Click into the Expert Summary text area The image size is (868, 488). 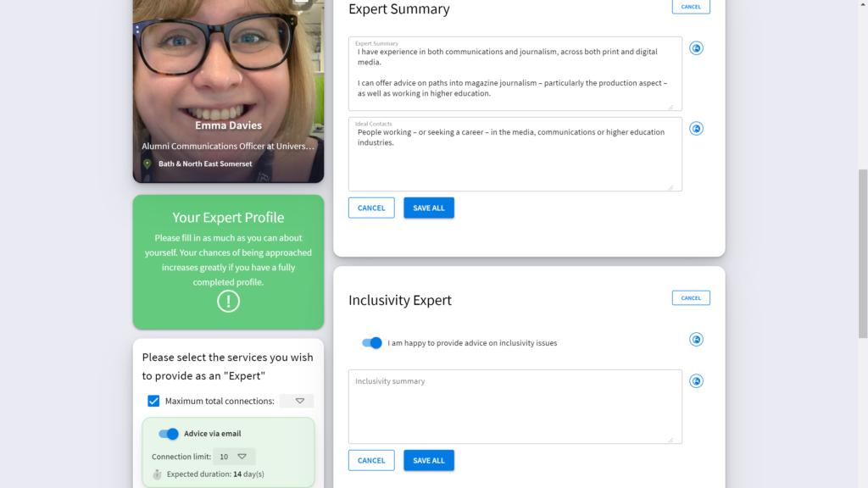(x=515, y=74)
